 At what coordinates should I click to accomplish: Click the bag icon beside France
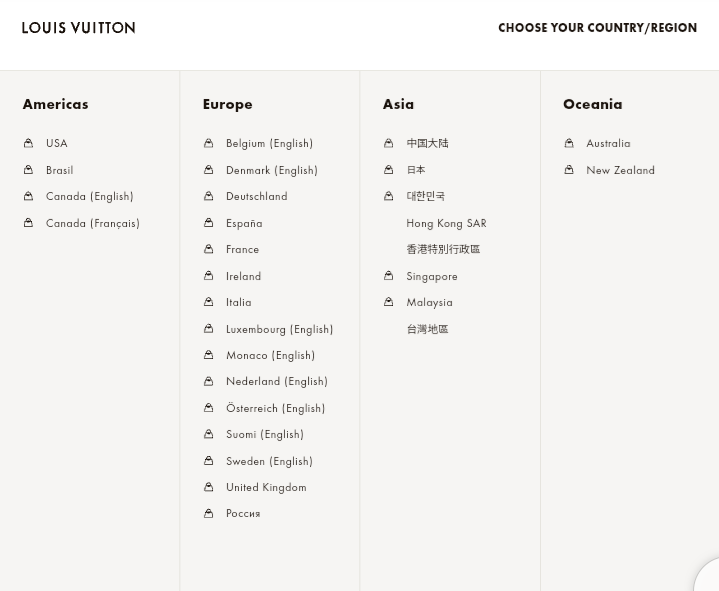(x=208, y=249)
